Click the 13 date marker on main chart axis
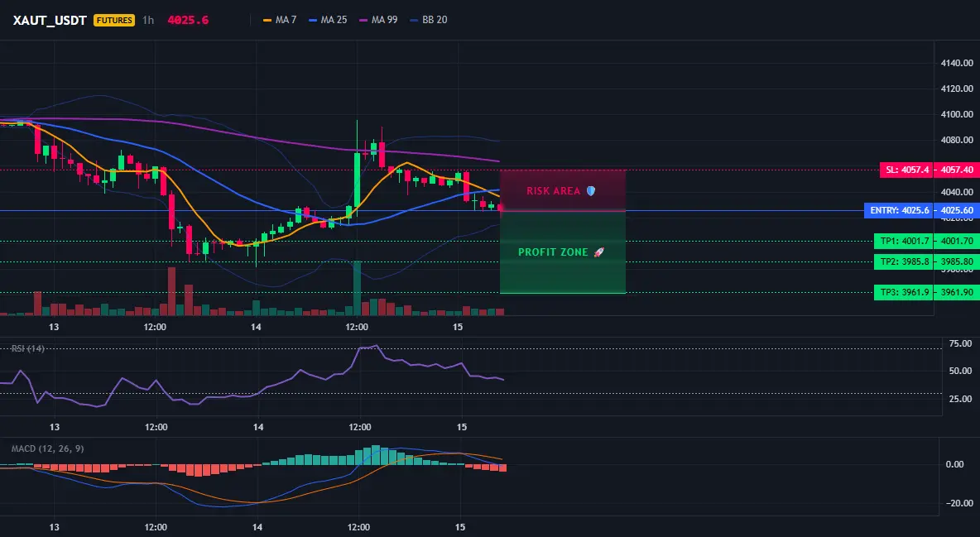The height and width of the screenshot is (537, 980). click(x=54, y=327)
